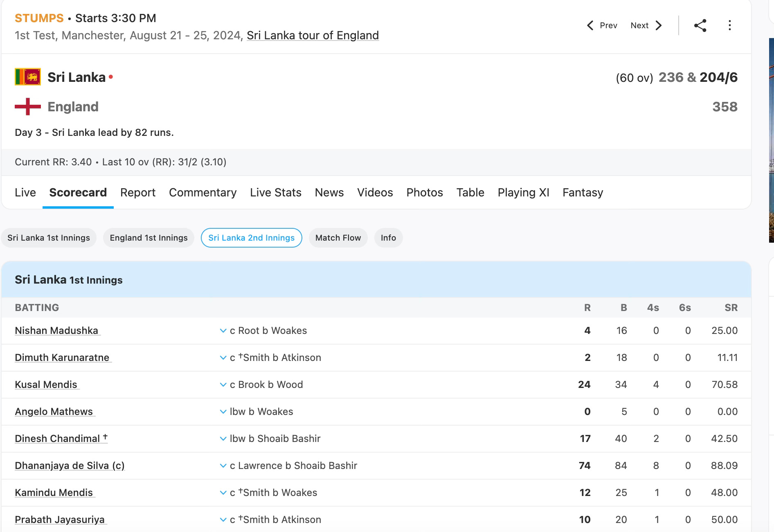This screenshot has height=532, width=774.
Task: Click the England flag icon
Action: [x=28, y=106]
